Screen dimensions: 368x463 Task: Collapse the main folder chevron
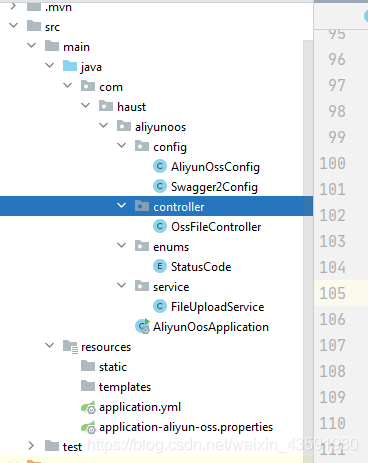[32, 45]
